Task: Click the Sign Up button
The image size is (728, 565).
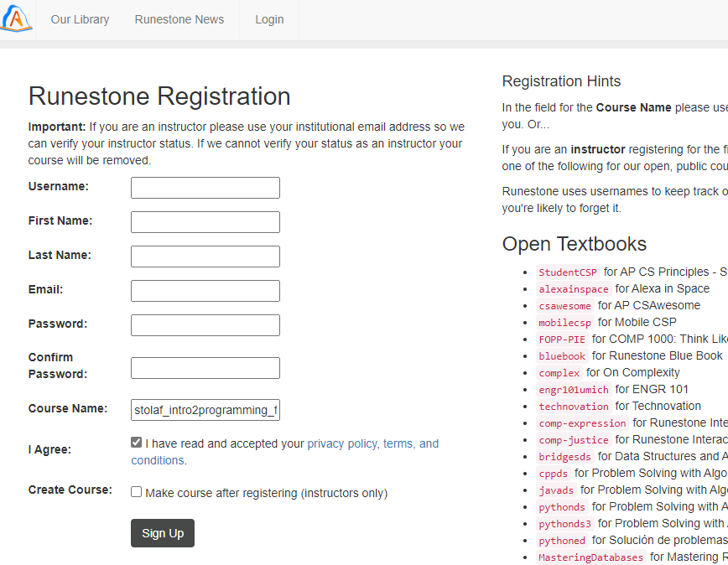Action: pos(163,533)
